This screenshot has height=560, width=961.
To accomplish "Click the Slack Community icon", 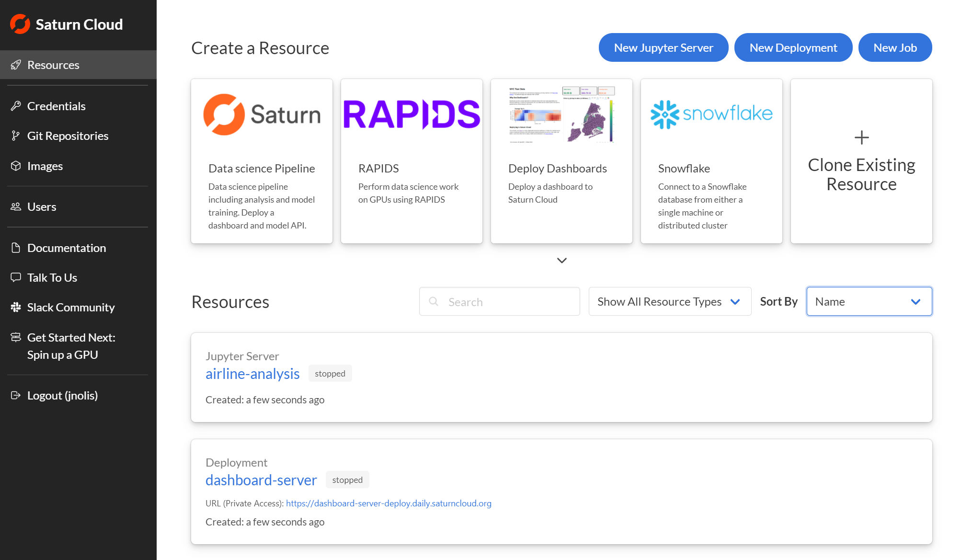I will click(16, 307).
